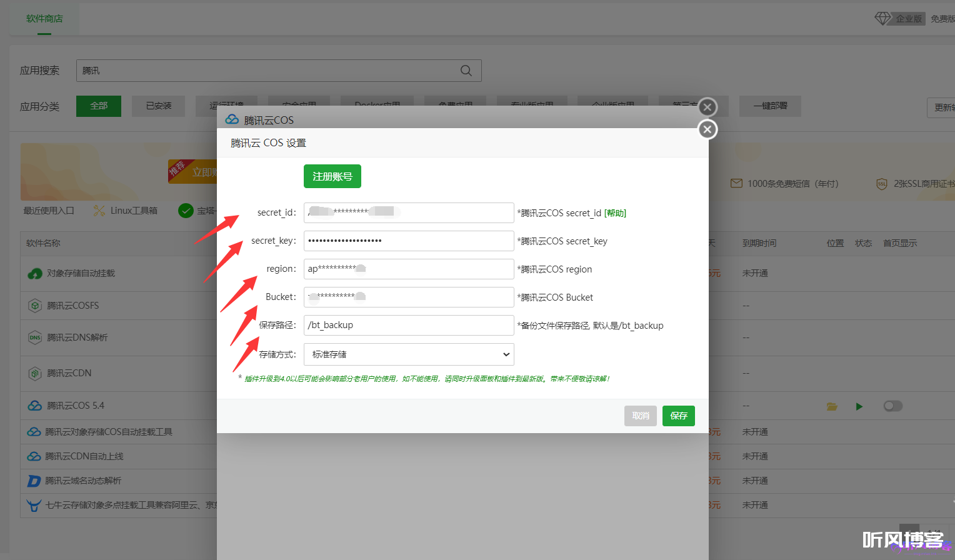Click the 腾讯云域名动态解析 blue D icon
Image resolution: width=955 pixels, height=560 pixels.
[34, 481]
